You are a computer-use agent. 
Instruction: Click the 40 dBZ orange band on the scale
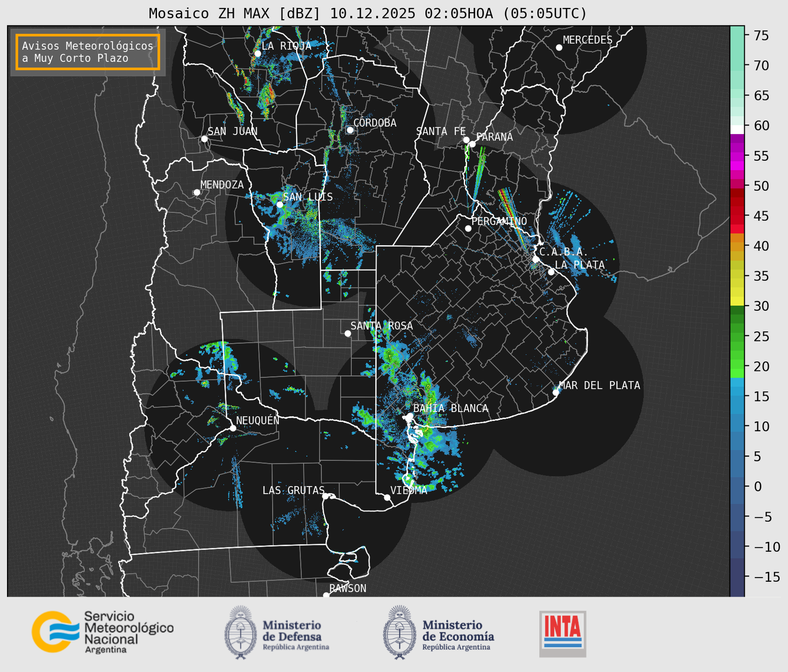point(737,246)
